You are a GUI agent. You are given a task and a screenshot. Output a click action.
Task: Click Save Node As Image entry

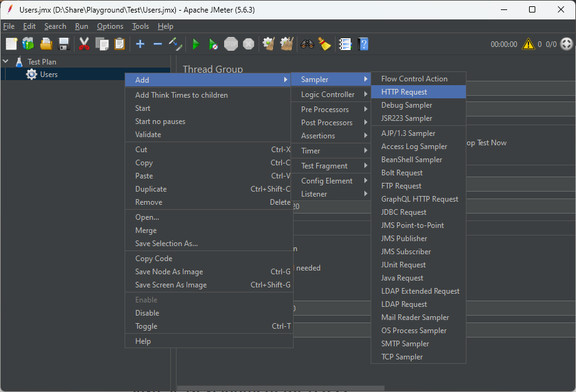[x=209, y=272]
